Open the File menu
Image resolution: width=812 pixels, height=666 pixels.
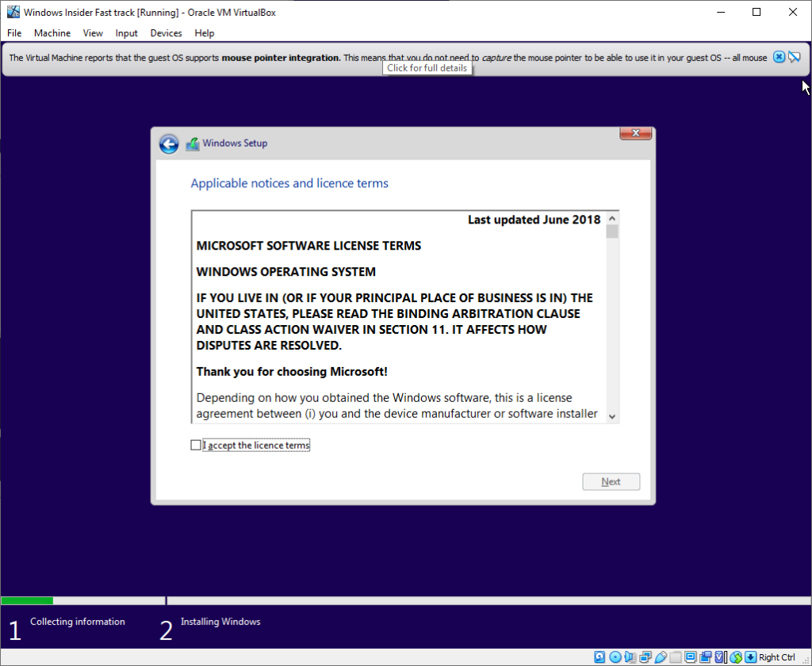coord(14,33)
